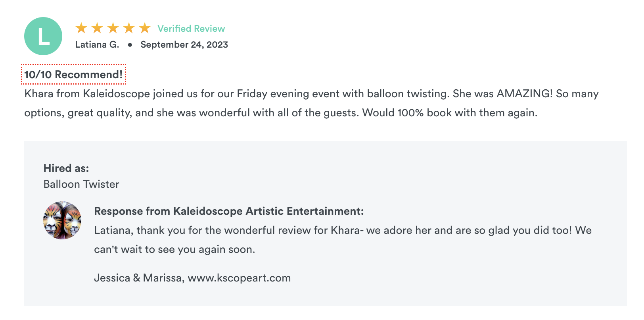Click the Balloon Twister service type
Screen dimensions: 644x320
(81, 184)
